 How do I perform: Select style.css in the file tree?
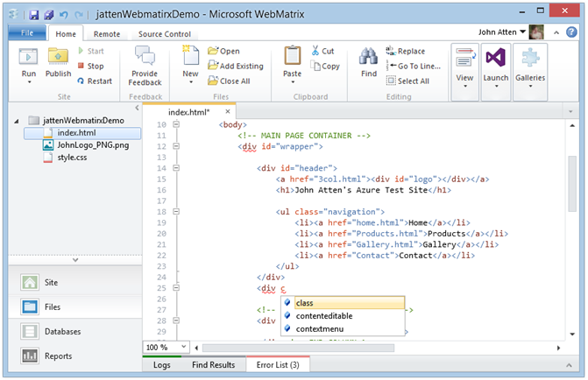[x=65, y=158]
